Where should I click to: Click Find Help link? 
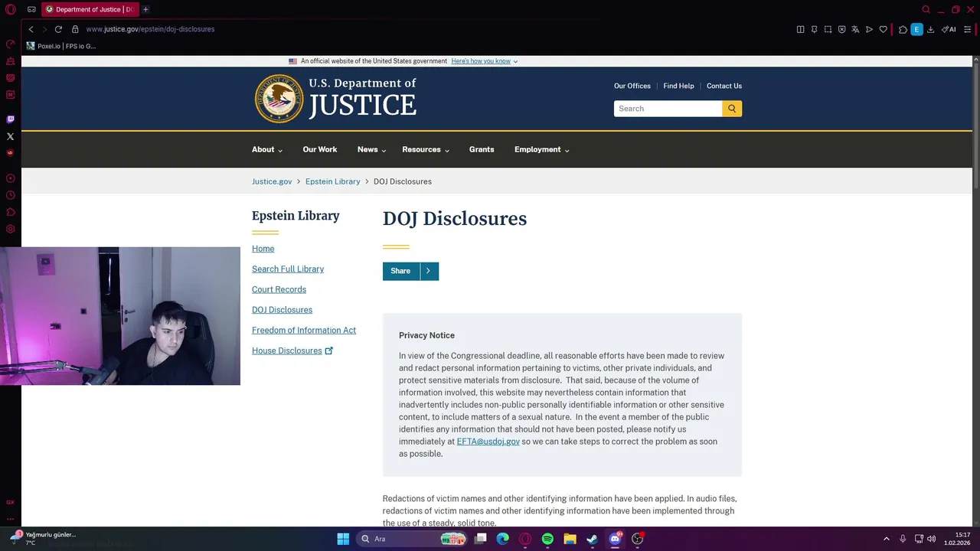[678, 86]
